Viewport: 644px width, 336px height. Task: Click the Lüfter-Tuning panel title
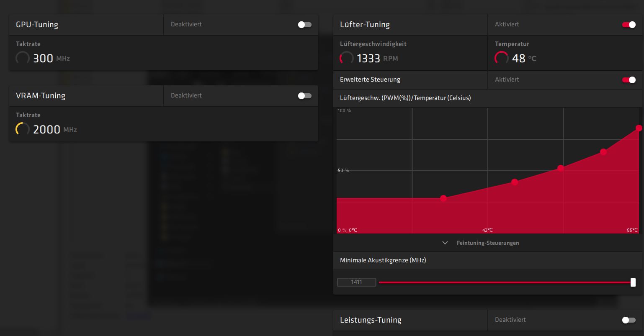click(364, 25)
